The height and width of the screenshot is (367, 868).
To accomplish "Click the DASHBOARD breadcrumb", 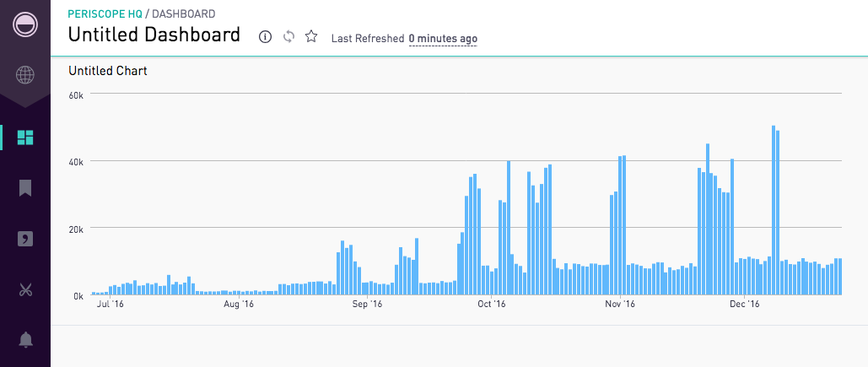I will click(x=184, y=13).
